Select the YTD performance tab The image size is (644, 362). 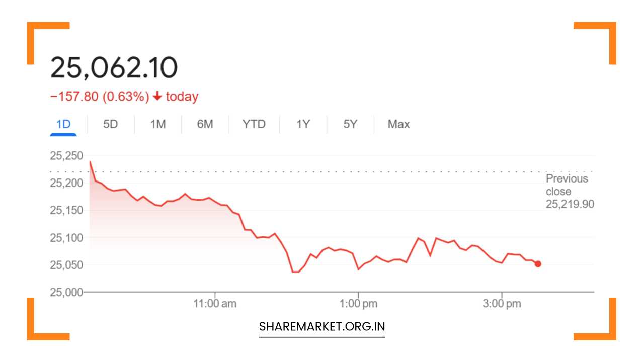pyautogui.click(x=254, y=124)
